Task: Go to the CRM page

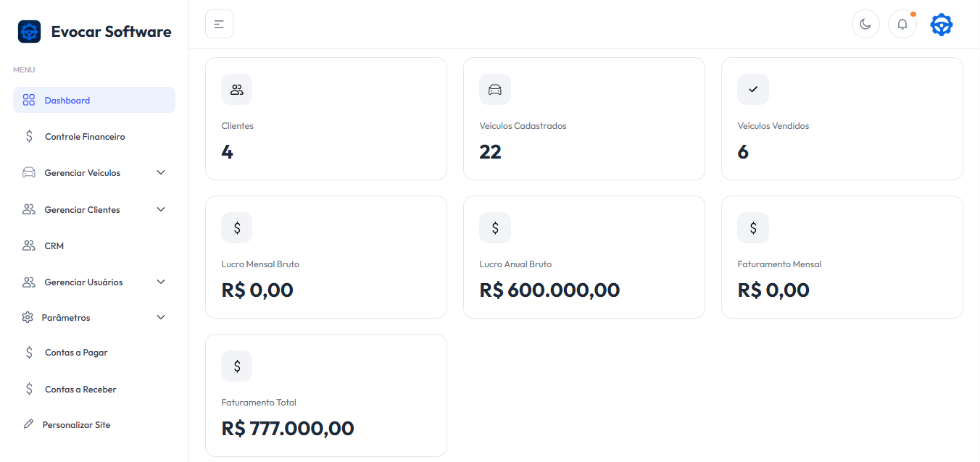Action: (x=54, y=246)
